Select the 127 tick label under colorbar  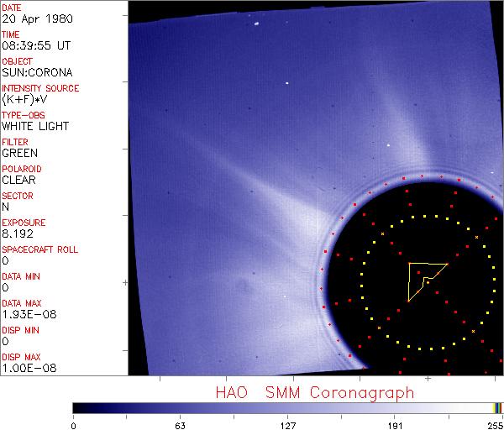click(287, 424)
